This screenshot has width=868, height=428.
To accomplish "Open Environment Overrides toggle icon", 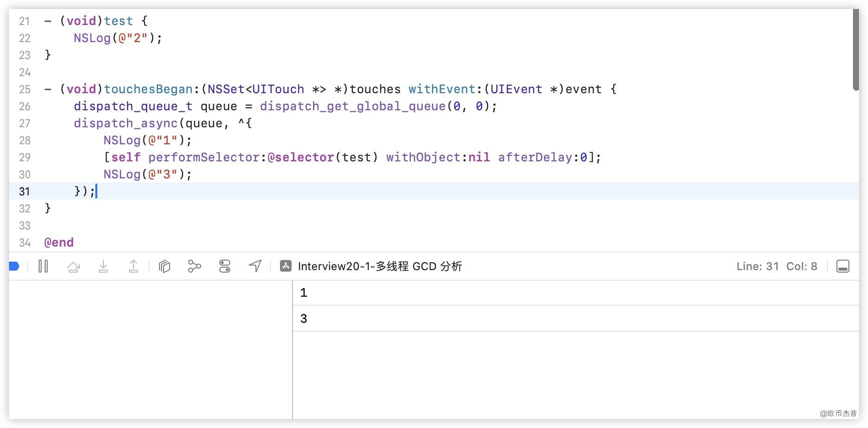I will tap(225, 266).
